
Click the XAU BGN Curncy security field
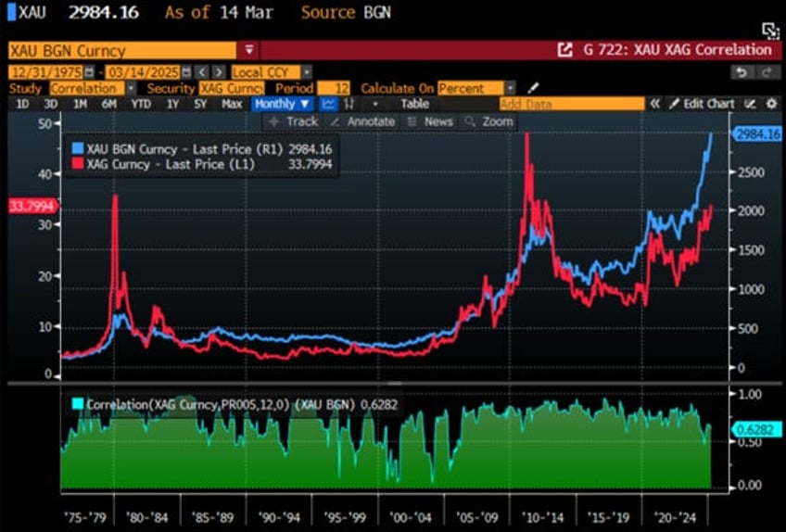121,50
